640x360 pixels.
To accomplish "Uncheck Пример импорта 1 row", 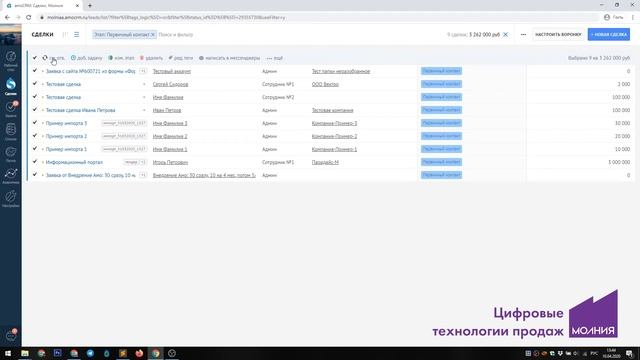I will tap(35, 149).
